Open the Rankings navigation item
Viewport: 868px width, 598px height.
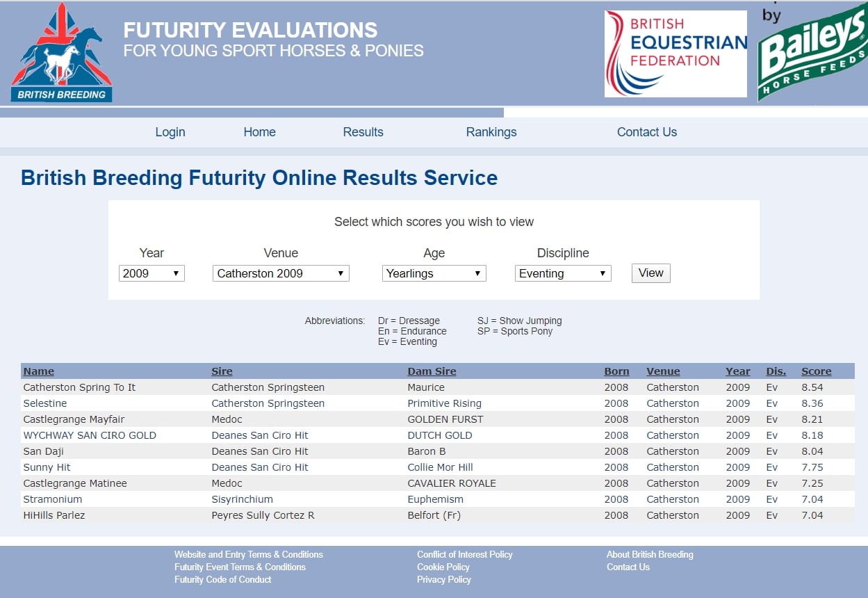pyautogui.click(x=491, y=132)
